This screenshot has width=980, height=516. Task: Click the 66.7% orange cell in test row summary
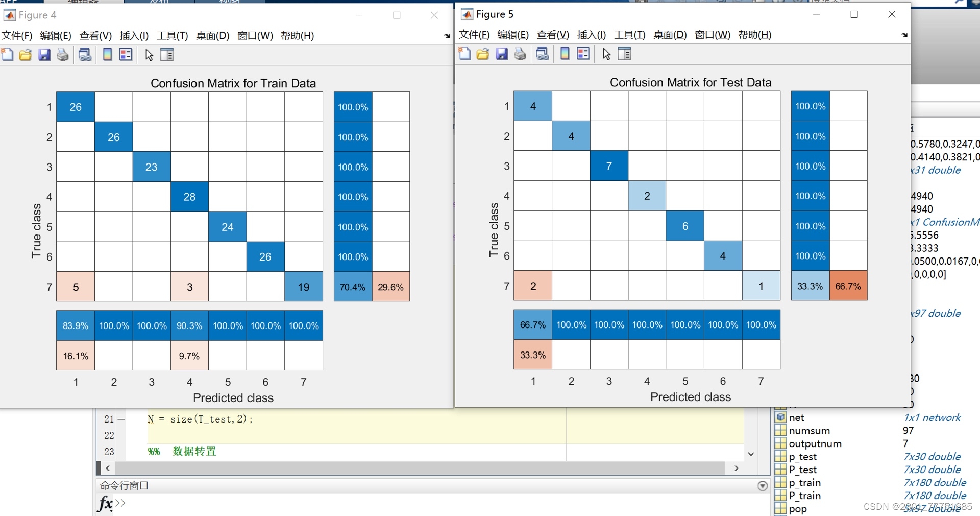848,286
